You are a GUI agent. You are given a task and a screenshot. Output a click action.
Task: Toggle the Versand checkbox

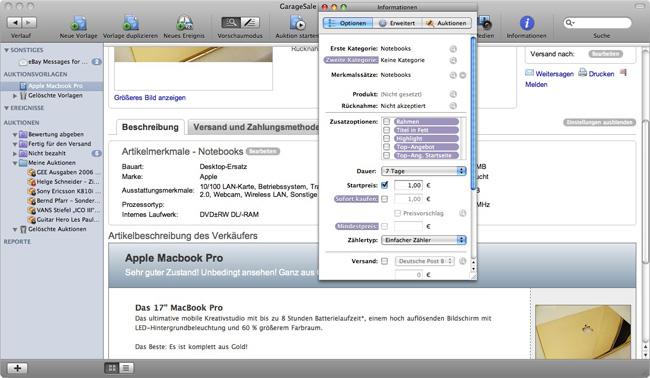coord(385,261)
